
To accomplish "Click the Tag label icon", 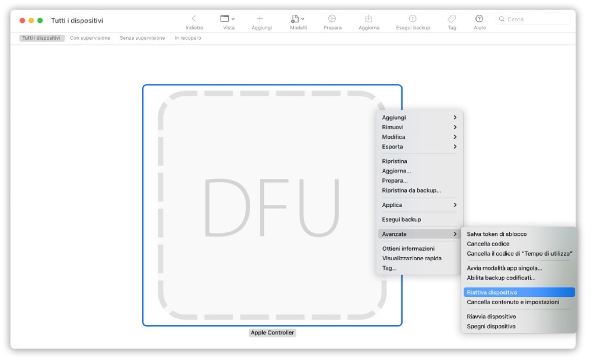I will 452,19.
